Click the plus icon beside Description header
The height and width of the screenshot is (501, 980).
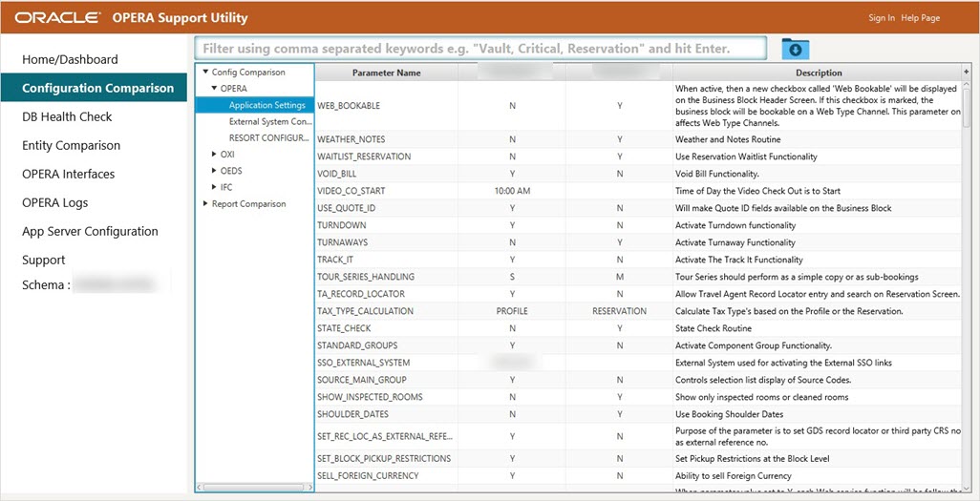966,73
